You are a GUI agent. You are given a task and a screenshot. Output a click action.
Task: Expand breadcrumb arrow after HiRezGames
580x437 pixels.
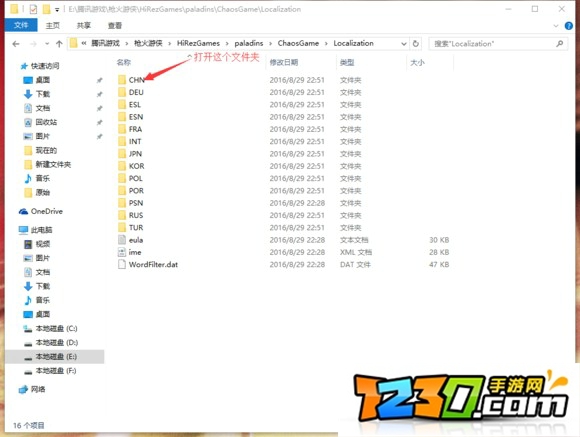tap(227, 44)
